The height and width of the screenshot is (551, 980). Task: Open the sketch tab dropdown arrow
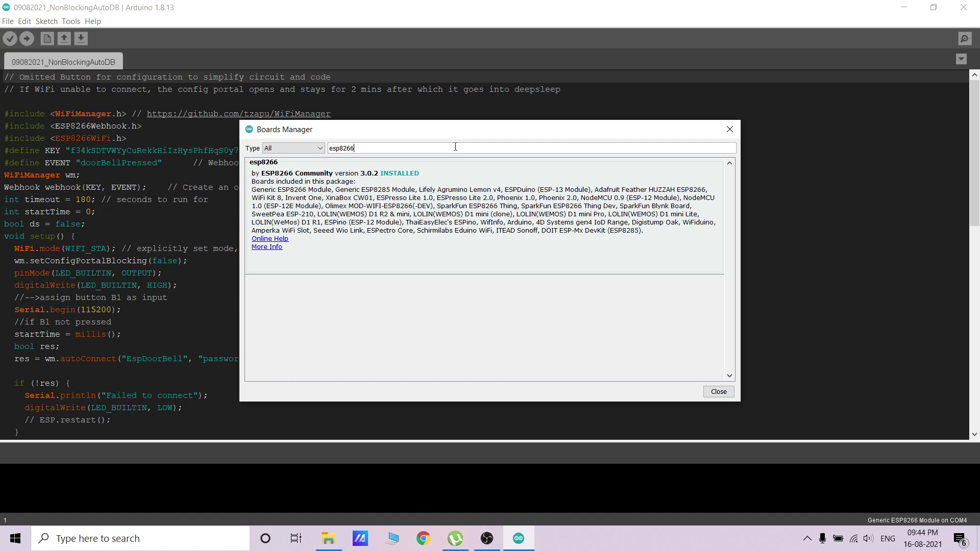coord(961,59)
